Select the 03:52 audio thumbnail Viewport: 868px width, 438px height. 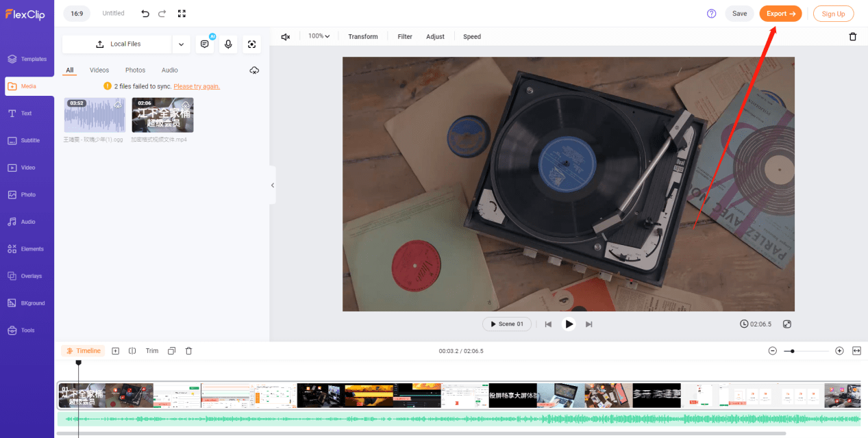click(95, 114)
